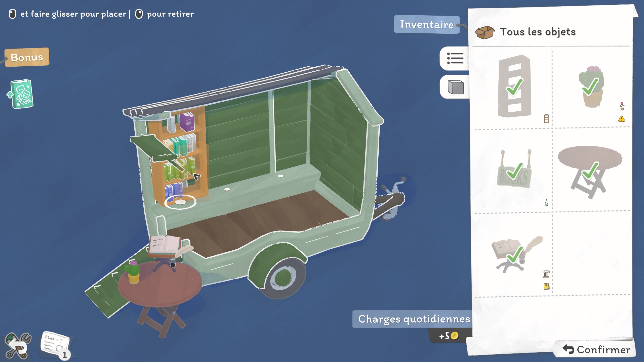Open the Bonus tab
This screenshot has width=644, height=362.
[27, 57]
